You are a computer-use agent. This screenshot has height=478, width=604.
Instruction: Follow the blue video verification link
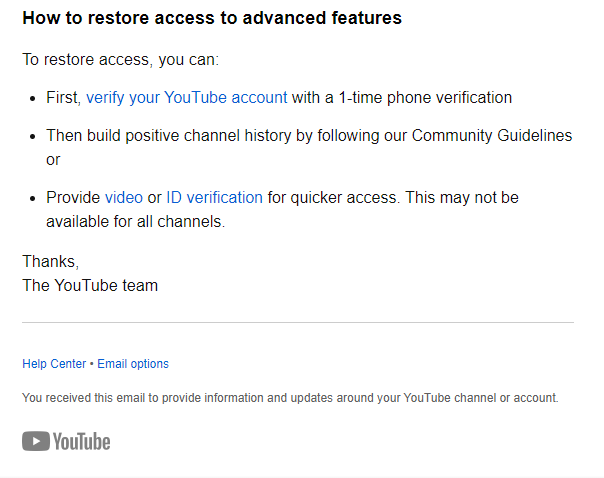pyautogui.click(x=124, y=198)
